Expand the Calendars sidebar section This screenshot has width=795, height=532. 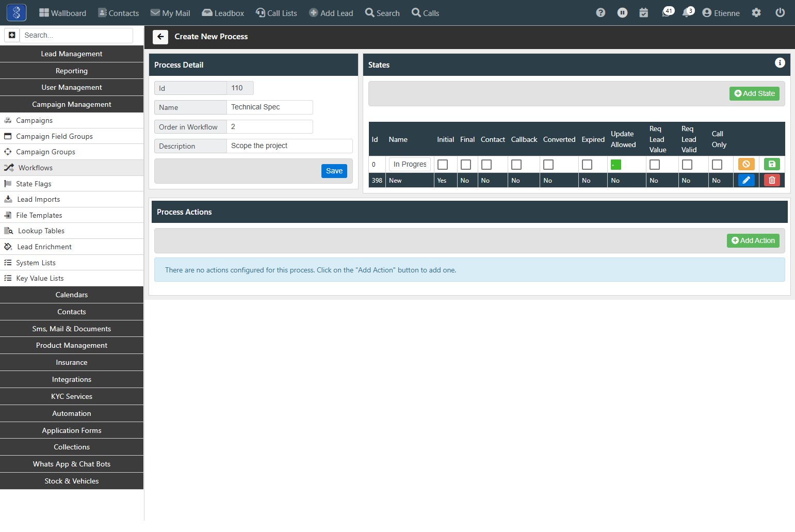point(72,295)
